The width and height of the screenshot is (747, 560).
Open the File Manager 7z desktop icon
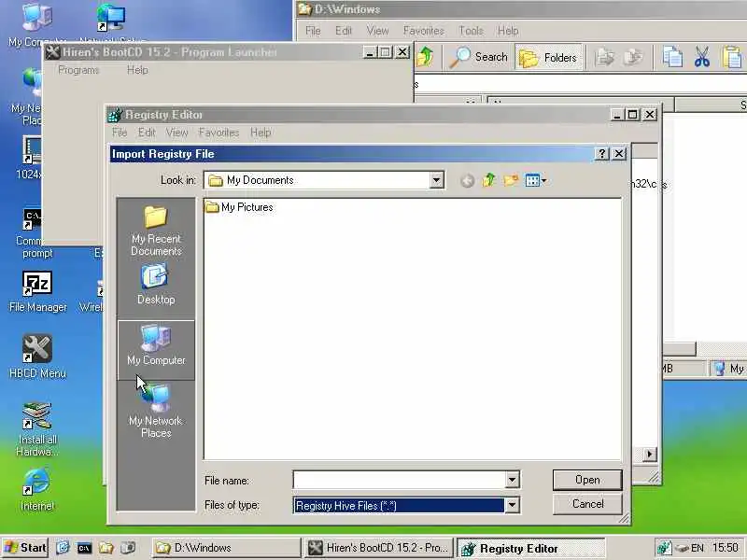point(37,292)
